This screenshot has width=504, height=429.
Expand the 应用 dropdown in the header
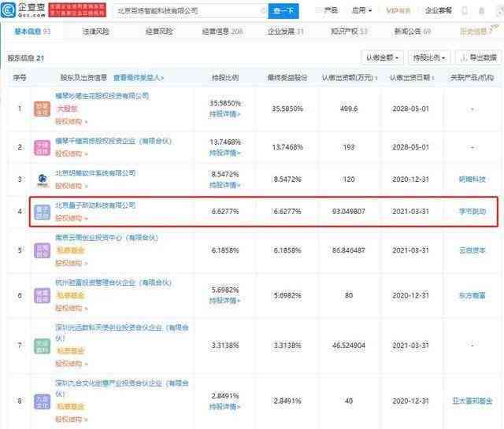(361, 10)
